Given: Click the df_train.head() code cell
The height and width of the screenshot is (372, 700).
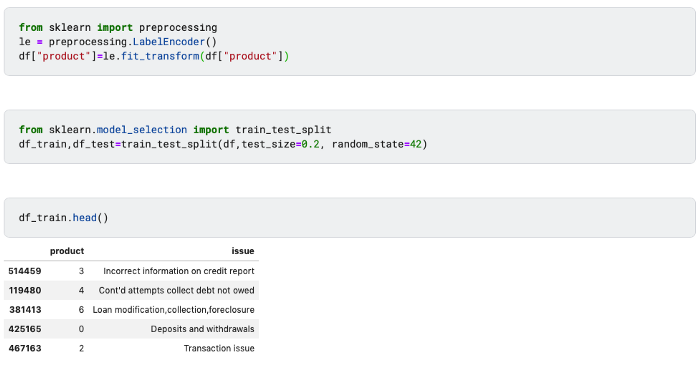Looking at the screenshot, I should (350, 217).
